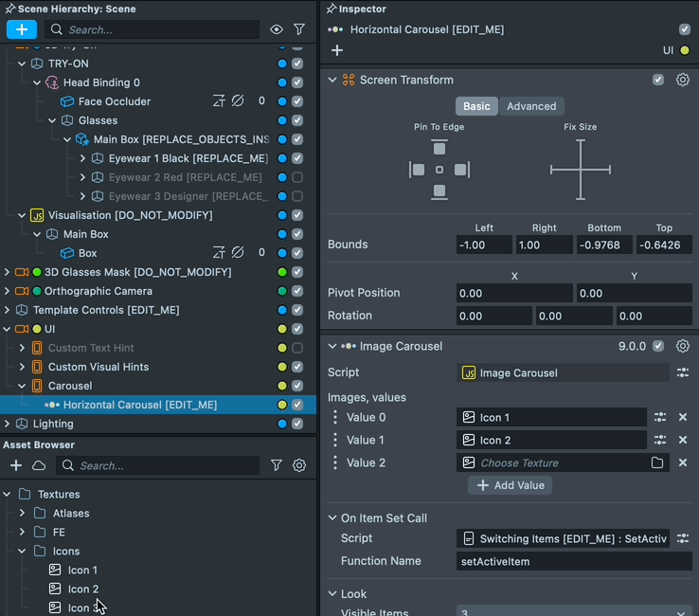Click the blue add object button in Scene Hierarchy
This screenshot has width=699, height=616.
click(x=22, y=29)
